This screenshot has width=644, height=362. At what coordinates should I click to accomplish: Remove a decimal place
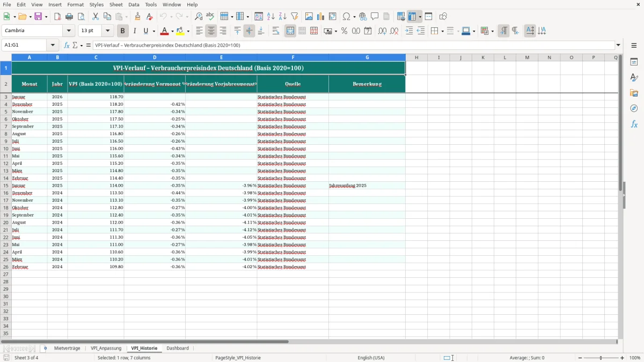(x=394, y=31)
